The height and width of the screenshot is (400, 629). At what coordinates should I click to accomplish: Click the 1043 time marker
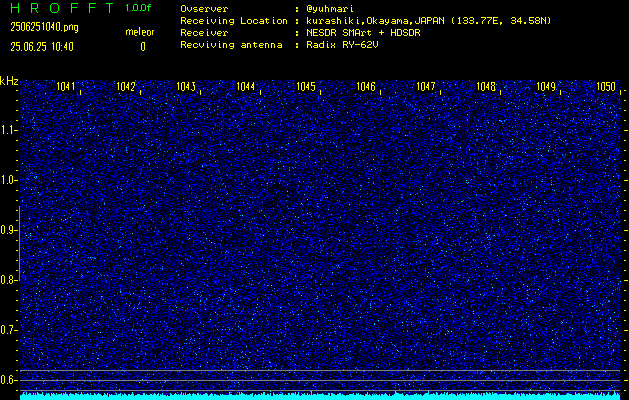(186, 87)
